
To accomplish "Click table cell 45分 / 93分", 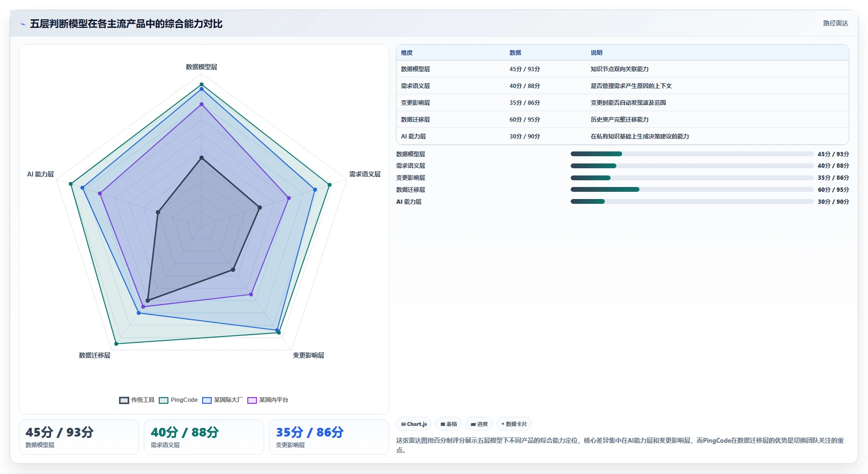I will click(525, 69).
